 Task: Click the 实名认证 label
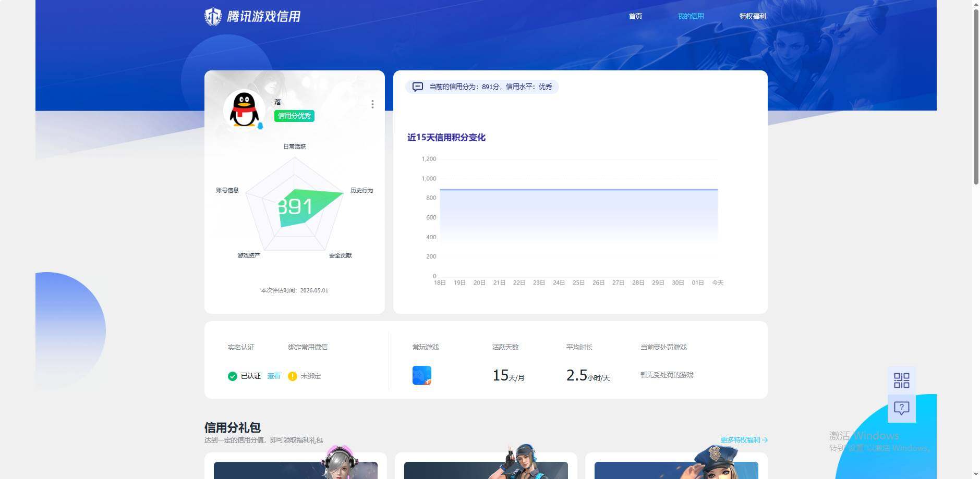click(x=241, y=347)
